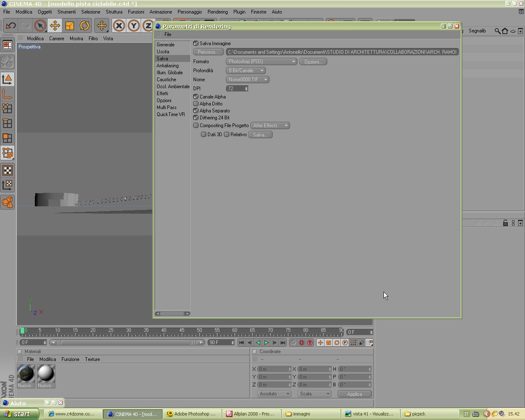
Task: Enable Compositing File Progetto checkbox
Action: [x=196, y=126]
